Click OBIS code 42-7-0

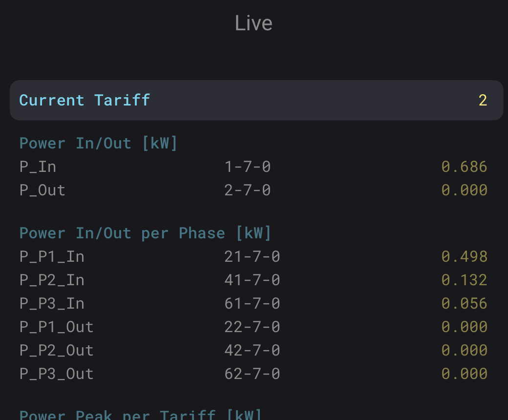[252, 350]
